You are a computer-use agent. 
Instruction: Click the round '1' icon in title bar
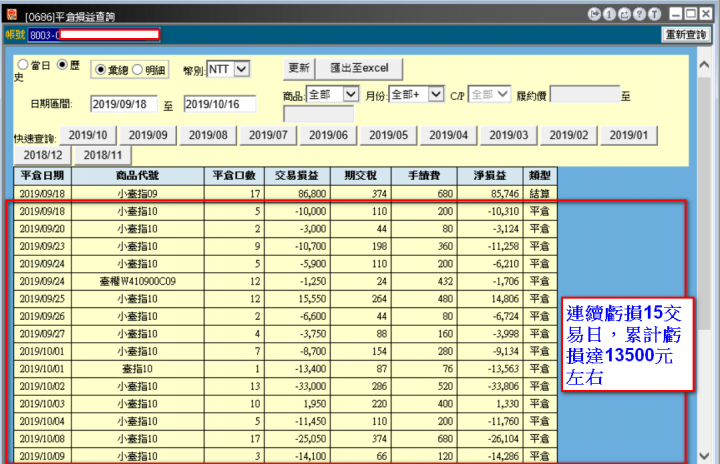(609, 15)
